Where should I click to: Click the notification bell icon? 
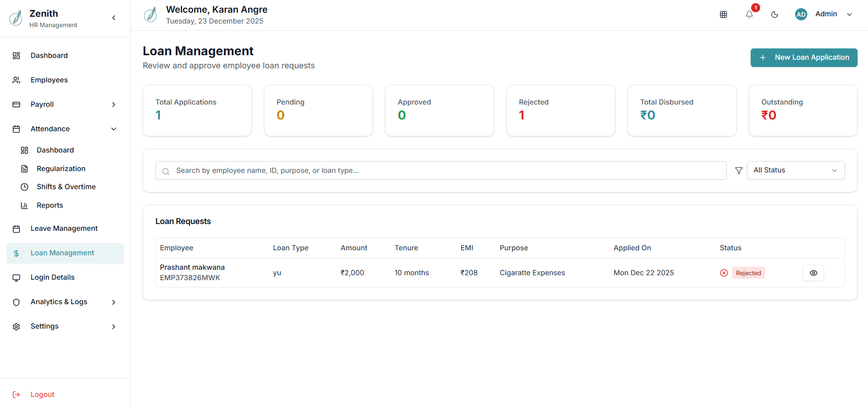(749, 14)
